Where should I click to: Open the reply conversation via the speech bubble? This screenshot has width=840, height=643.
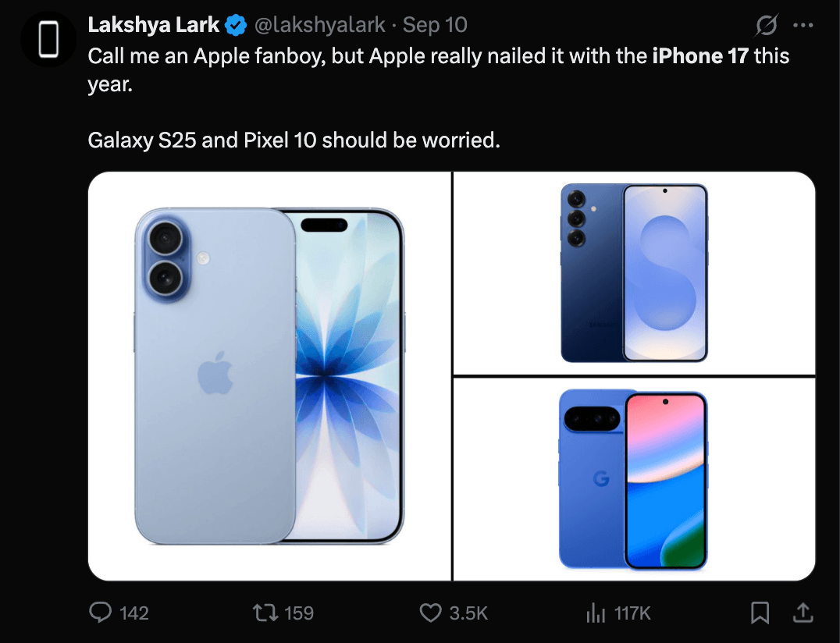100,613
